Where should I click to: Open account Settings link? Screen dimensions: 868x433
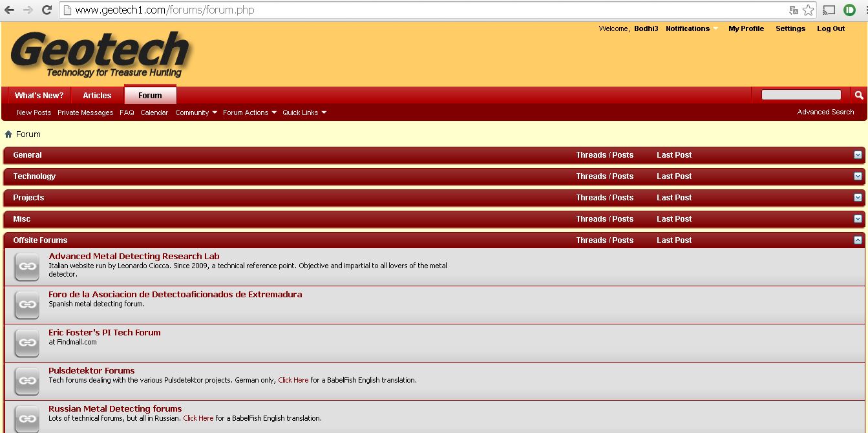click(x=790, y=28)
